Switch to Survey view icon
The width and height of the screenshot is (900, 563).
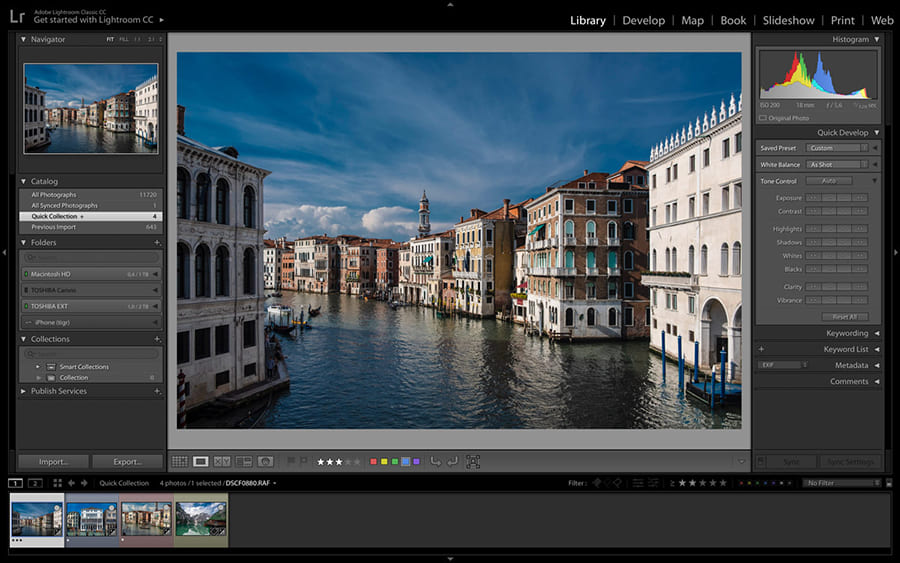coord(243,461)
